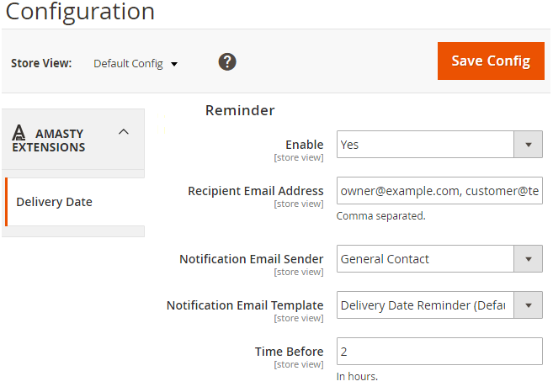Click the Reminder section heading
This screenshot has width=553, height=392.
coord(240,110)
